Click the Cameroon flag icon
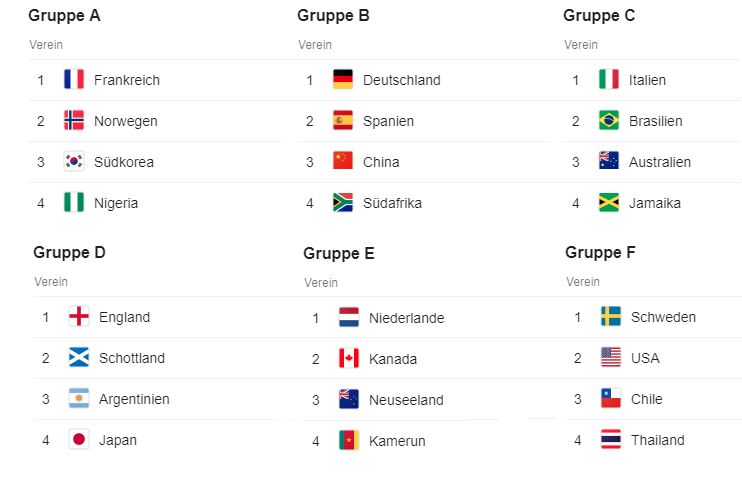The width and height of the screenshot is (742, 493). click(x=349, y=440)
